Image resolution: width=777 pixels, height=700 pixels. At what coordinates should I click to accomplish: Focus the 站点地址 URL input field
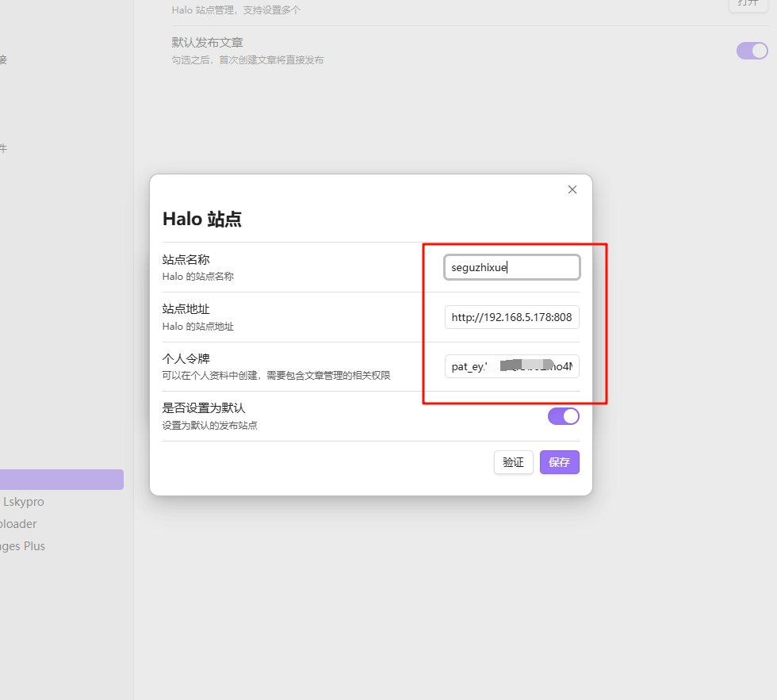pos(511,317)
